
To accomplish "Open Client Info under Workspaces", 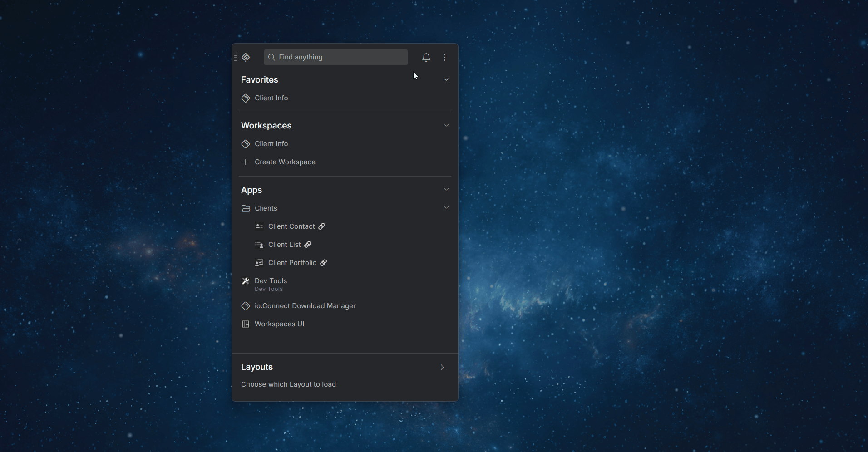I will point(271,144).
